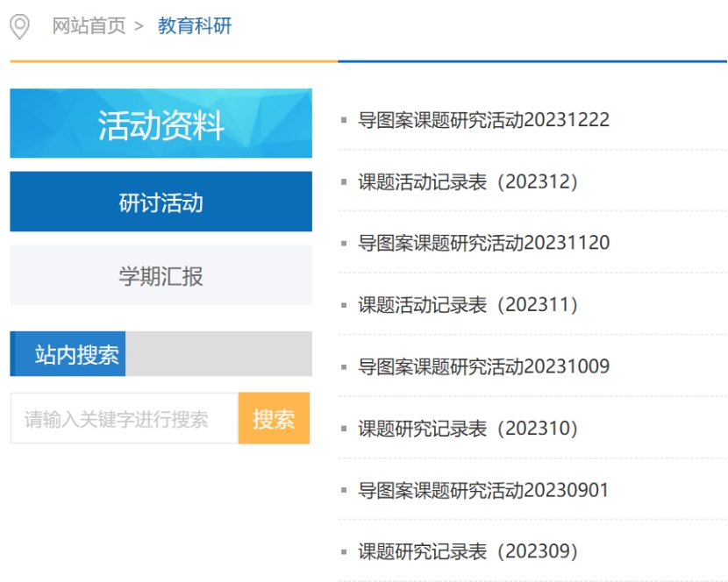Click the 活动资料 banner header
This screenshot has height=582, width=728.
tap(161, 124)
